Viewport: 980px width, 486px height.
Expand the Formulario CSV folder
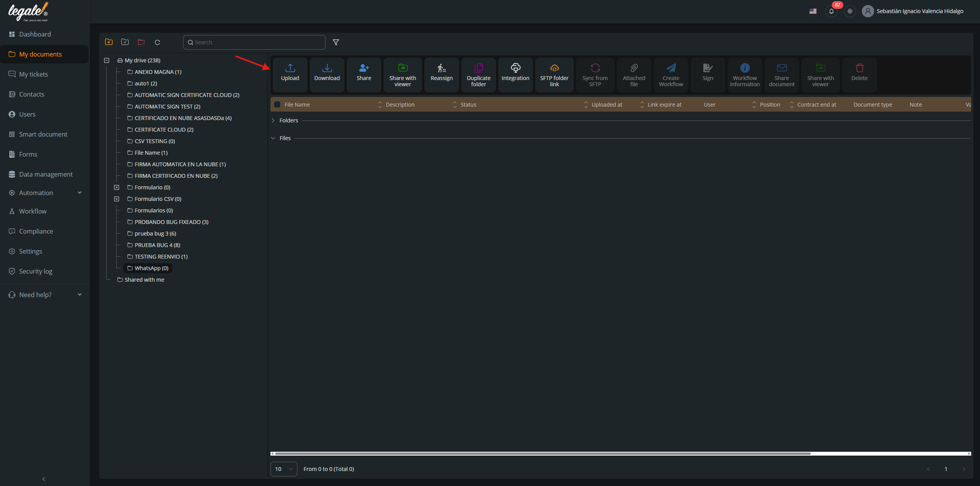(x=117, y=199)
